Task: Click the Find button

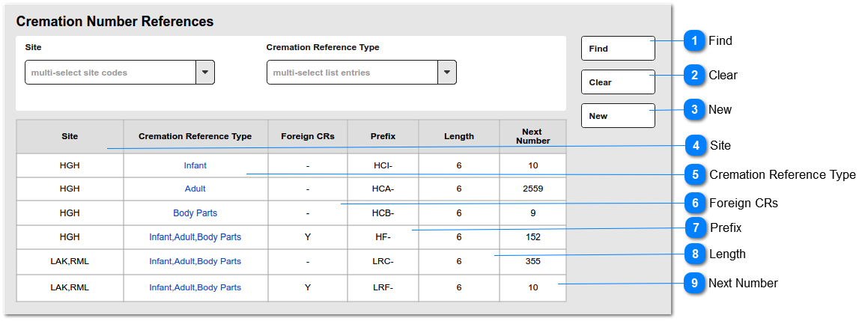Action: (x=618, y=48)
